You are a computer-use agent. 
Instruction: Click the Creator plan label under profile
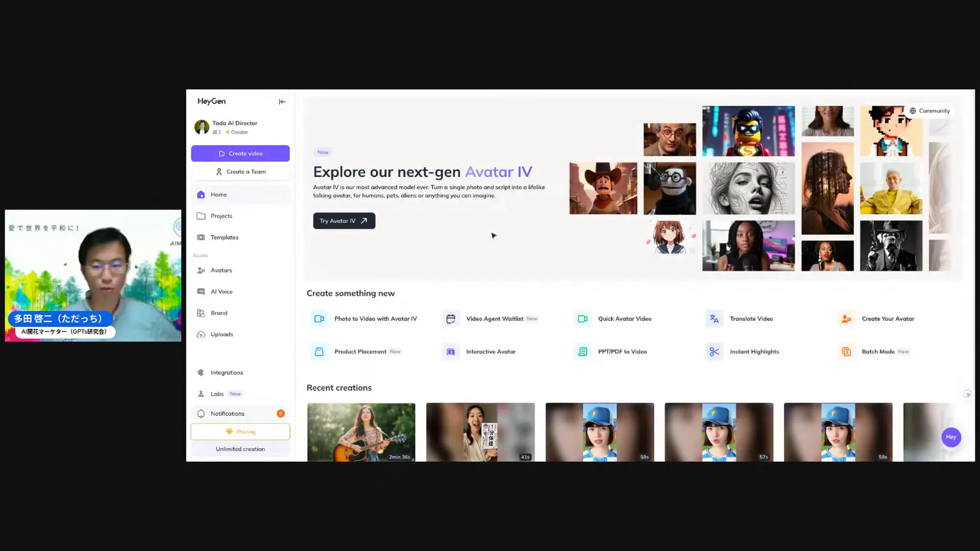(237, 132)
